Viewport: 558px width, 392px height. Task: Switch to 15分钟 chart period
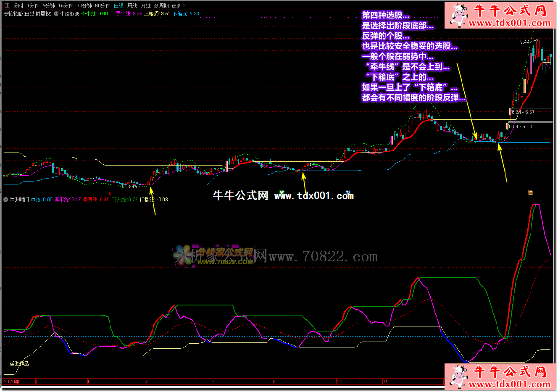click(66, 5)
